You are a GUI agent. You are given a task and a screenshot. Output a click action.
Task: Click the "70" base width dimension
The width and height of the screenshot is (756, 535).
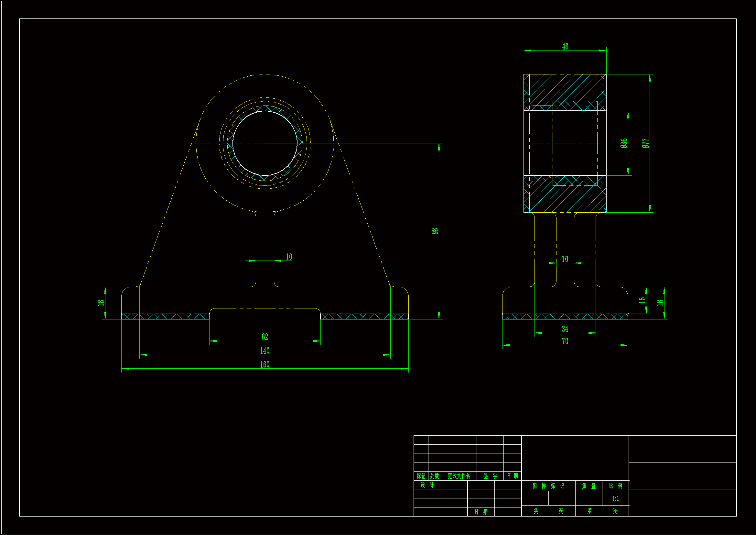565,341
